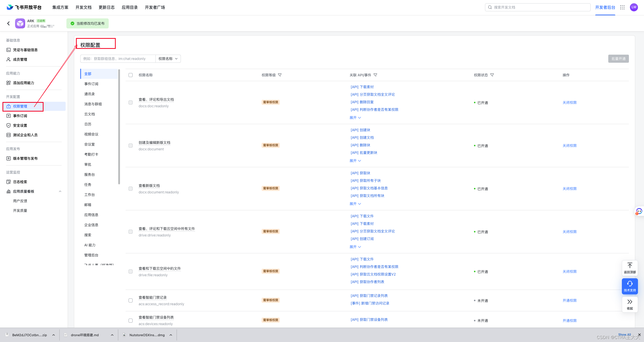This screenshot has height=342, width=644.
Task: Select 云文档 category in permission list
Action: coord(90,114)
